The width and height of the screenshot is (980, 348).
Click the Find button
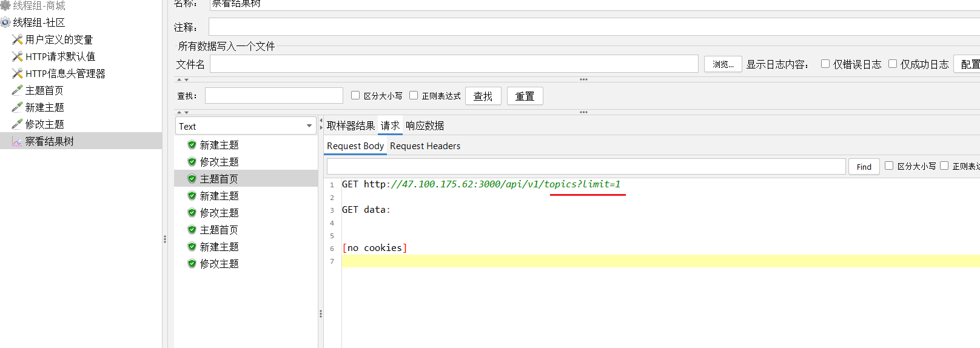coord(864,167)
